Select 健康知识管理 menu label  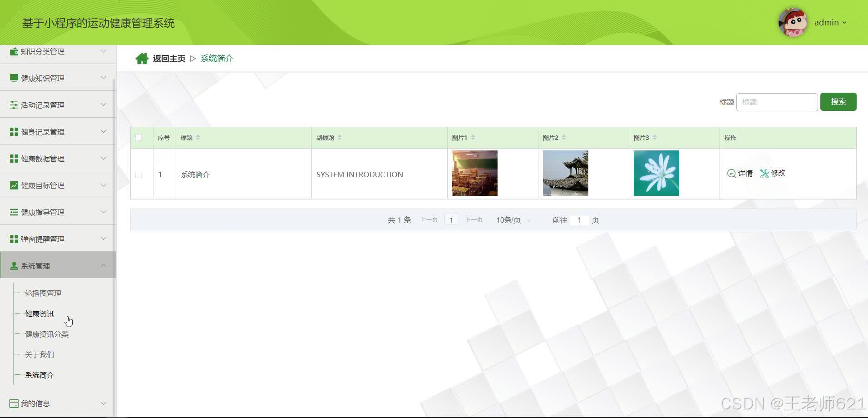point(43,79)
